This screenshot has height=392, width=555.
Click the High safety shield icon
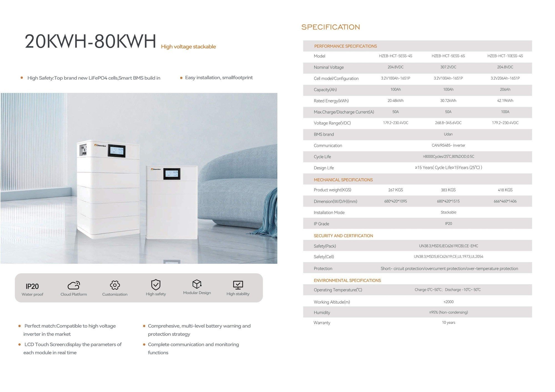(x=156, y=284)
